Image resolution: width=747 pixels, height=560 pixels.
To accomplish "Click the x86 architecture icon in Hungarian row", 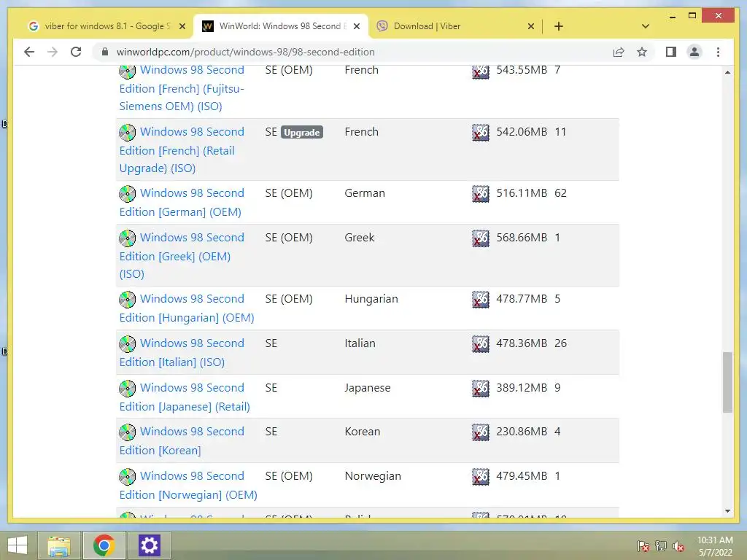I will (x=481, y=300).
